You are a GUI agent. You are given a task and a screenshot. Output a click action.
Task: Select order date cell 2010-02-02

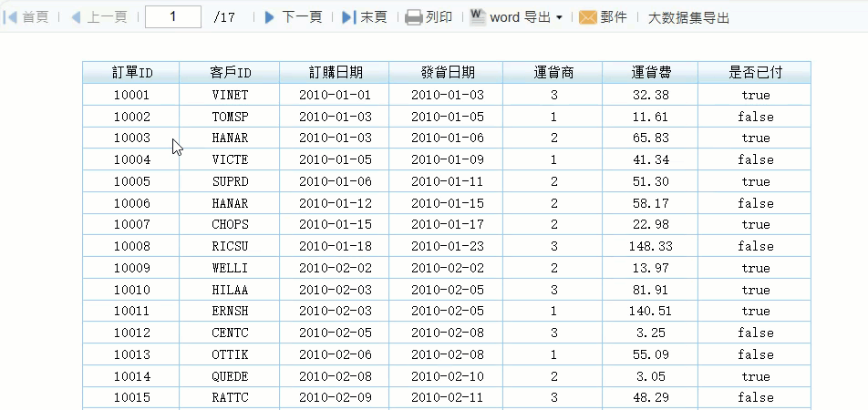[x=335, y=269]
